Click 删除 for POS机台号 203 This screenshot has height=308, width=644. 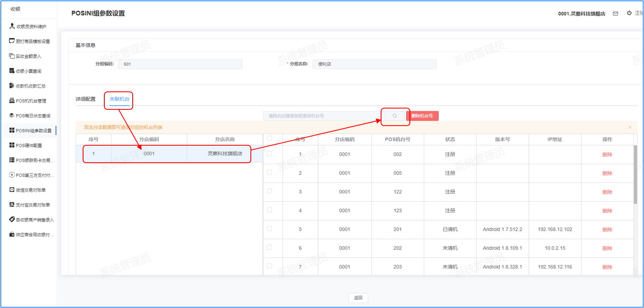(607, 267)
